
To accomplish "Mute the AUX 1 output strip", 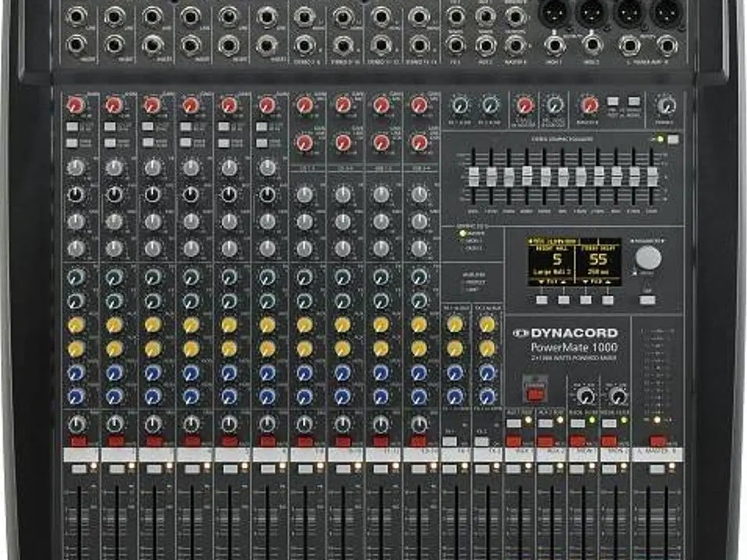I will [514, 442].
